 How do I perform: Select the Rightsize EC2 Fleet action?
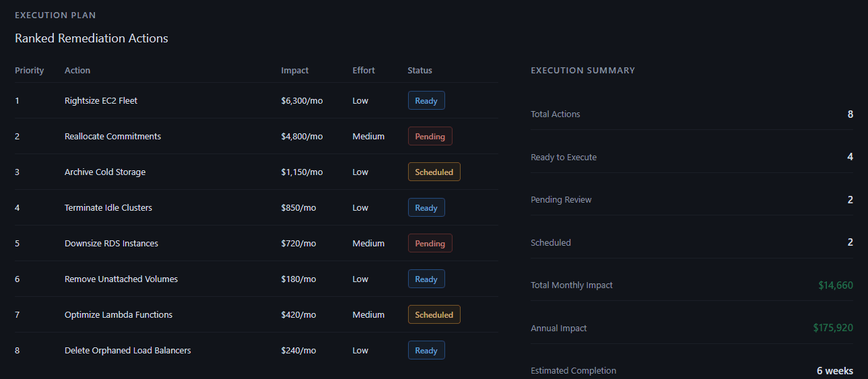click(x=101, y=101)
